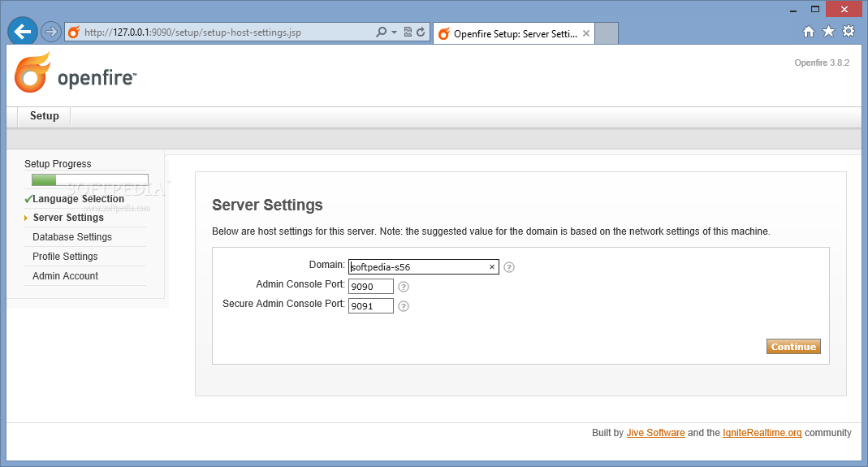
Task: Maximize the browser window
Action: (815, 10)
